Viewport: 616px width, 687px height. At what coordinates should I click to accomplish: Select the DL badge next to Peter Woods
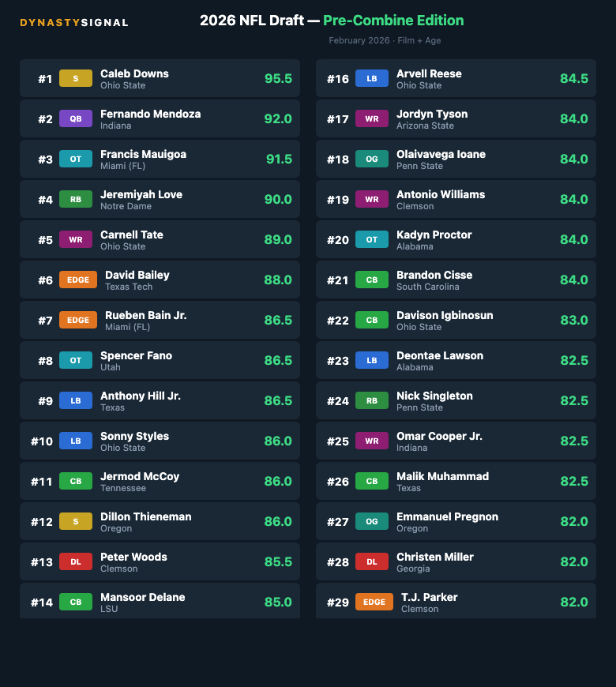pyautogui.click(x=76, y=562)
